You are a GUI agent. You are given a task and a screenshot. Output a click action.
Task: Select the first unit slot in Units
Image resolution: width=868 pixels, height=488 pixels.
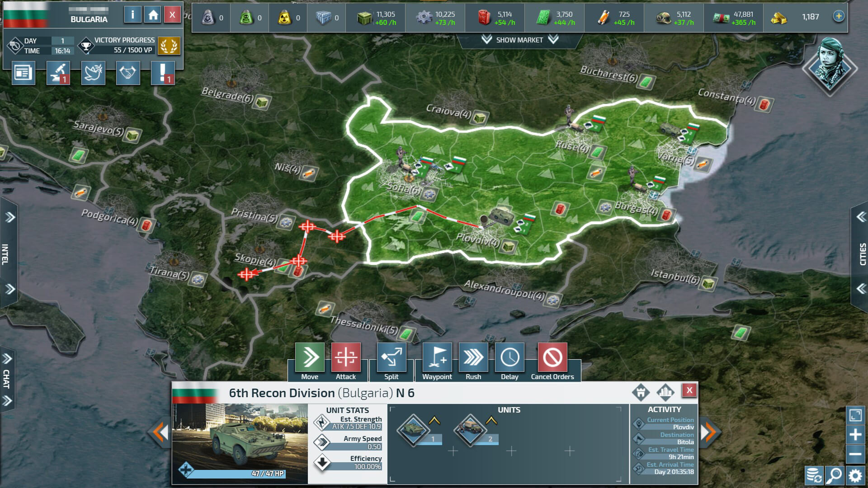tap(414, 430)
